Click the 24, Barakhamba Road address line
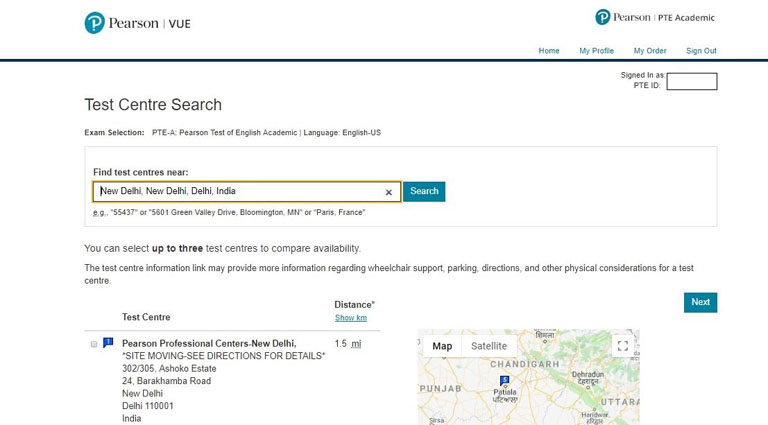 167,381
